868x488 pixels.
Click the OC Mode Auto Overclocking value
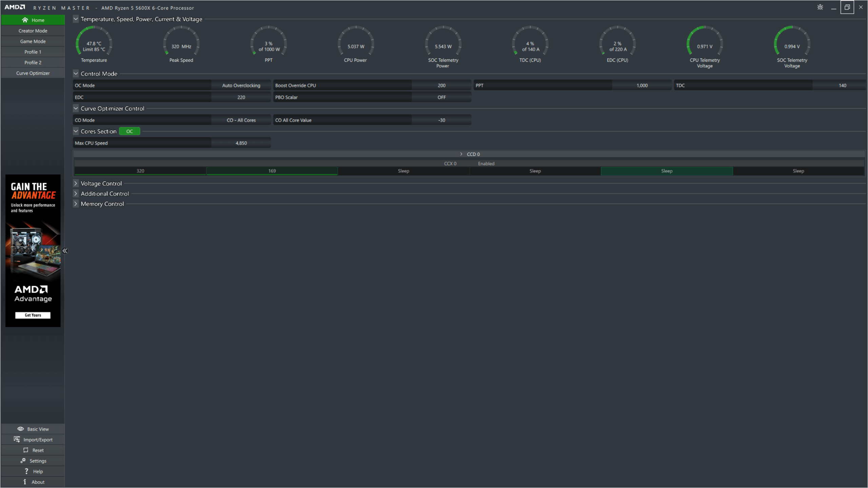tap(241, 85)
